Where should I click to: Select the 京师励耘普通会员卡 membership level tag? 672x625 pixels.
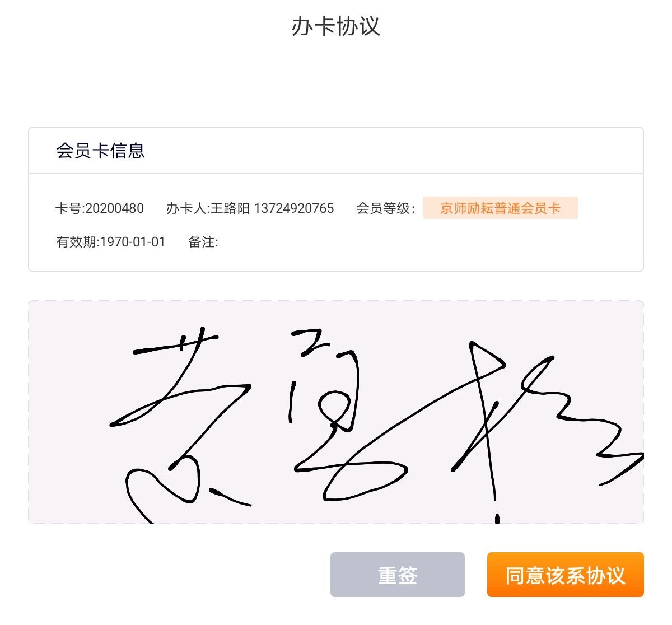click(x=500, y=208)
